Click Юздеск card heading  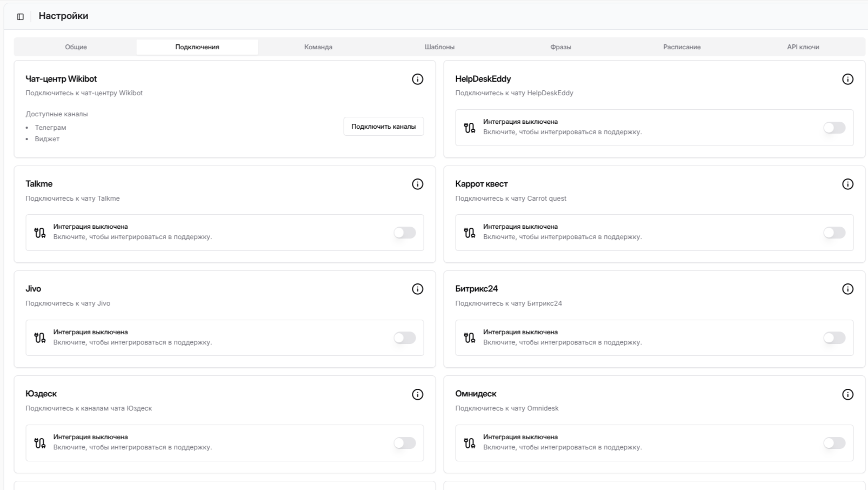[41, 394]
